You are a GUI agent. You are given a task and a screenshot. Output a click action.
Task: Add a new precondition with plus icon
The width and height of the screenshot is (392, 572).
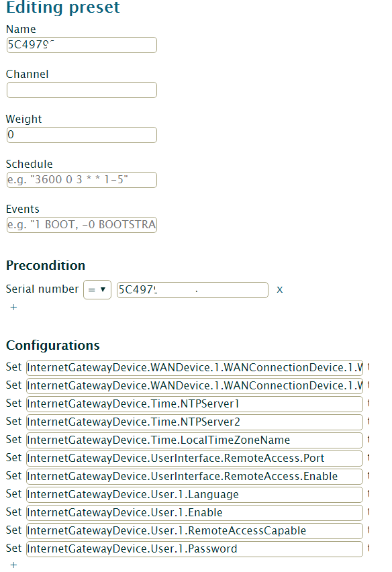pos(13,307)
